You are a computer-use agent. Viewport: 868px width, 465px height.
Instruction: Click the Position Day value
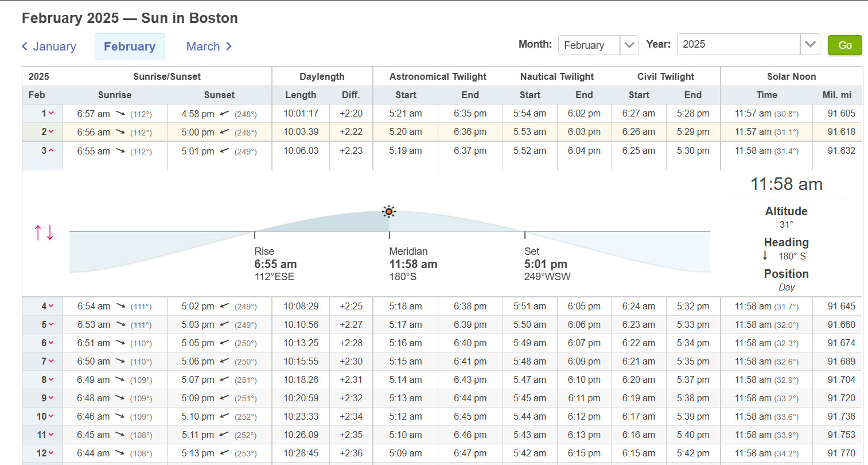[x=787, y=287]
